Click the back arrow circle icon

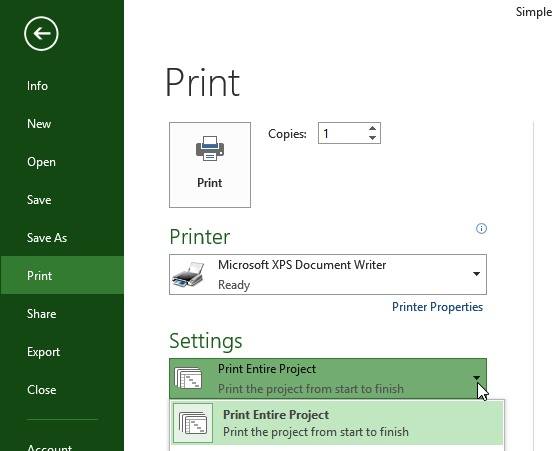(41, 34)
